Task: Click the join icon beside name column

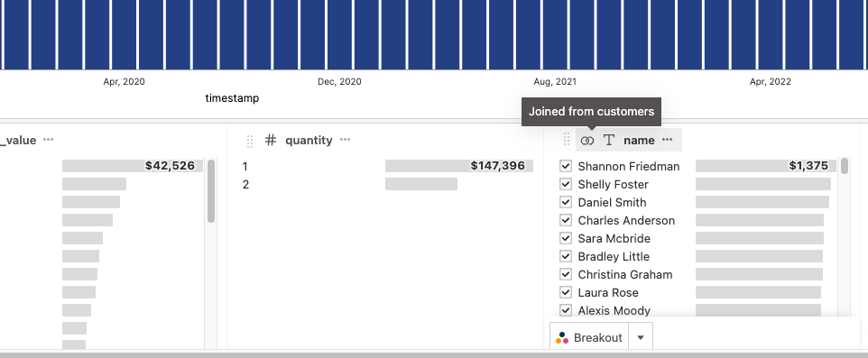Action: coord(586,141)
